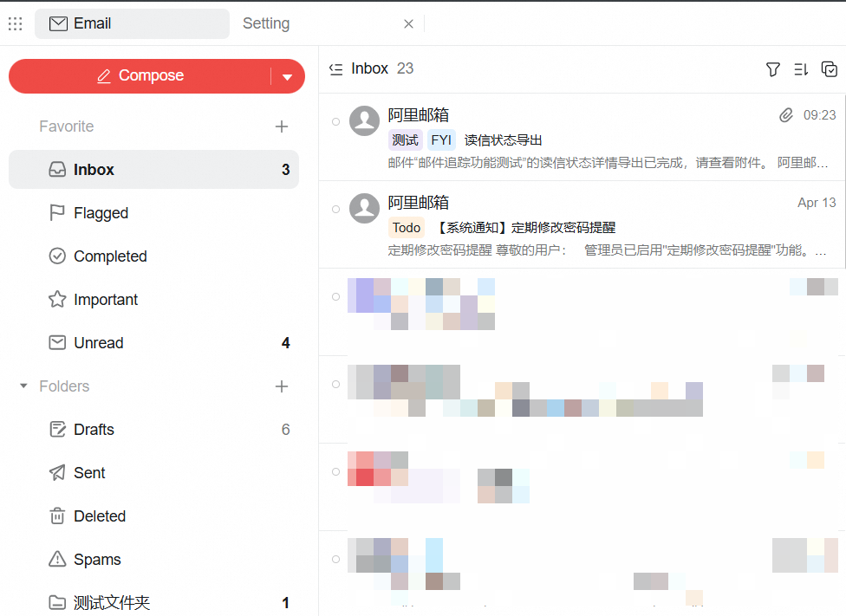The width and height of the screenshot is (846, 616).
Task: Click the 测试文件夹 folder icon
Action: 57,602
